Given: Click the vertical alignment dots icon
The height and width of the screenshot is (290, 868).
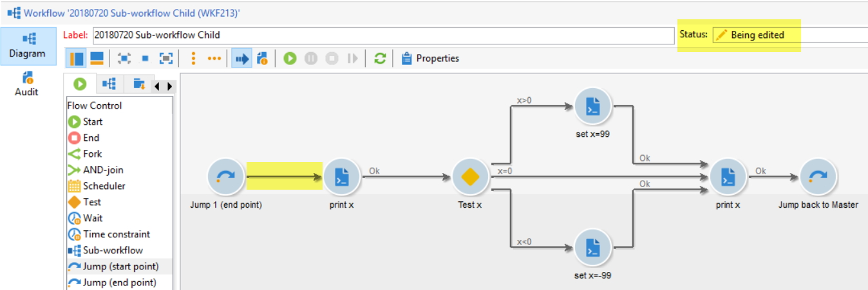Looking at the screenshot, I should (x=193, y=59).
